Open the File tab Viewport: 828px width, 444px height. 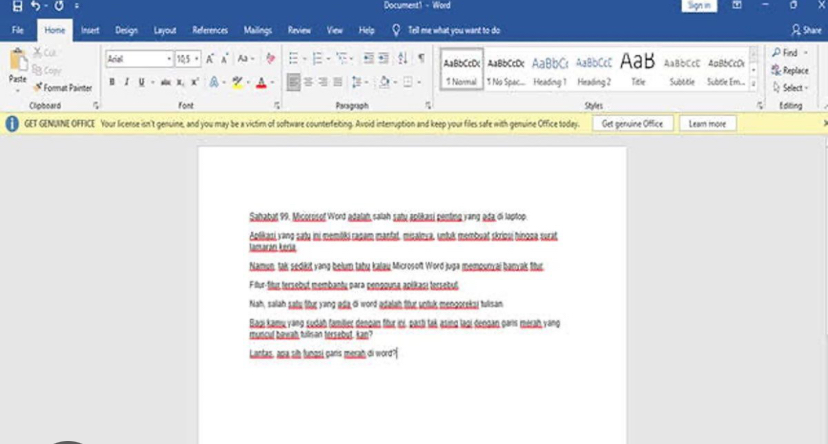17,31
